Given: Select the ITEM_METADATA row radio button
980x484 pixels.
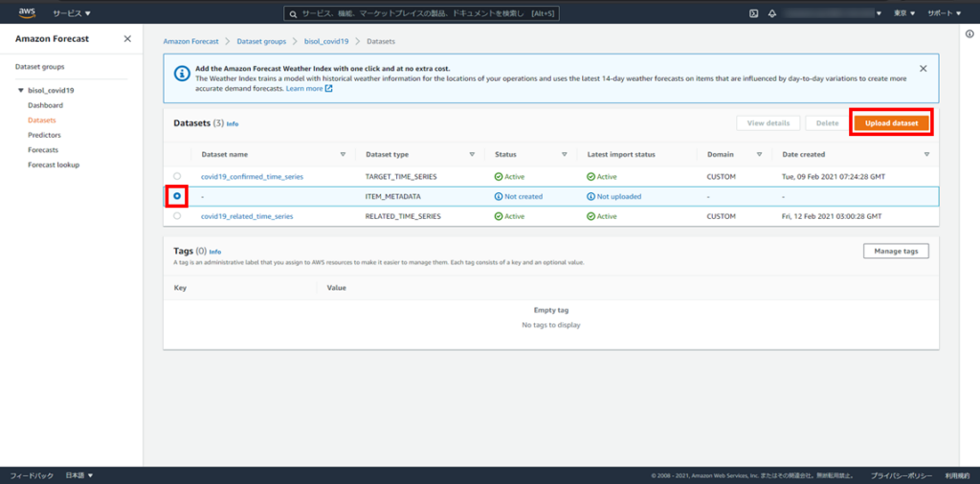Looking at the screenshot, I should 177,196.
